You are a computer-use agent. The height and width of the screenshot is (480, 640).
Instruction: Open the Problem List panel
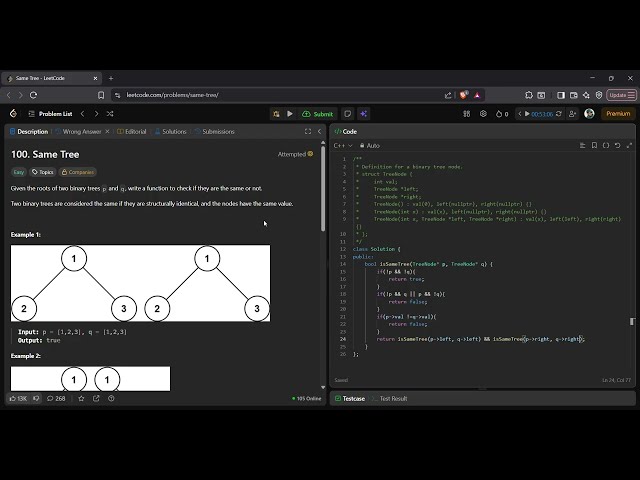tap(51, 114)
